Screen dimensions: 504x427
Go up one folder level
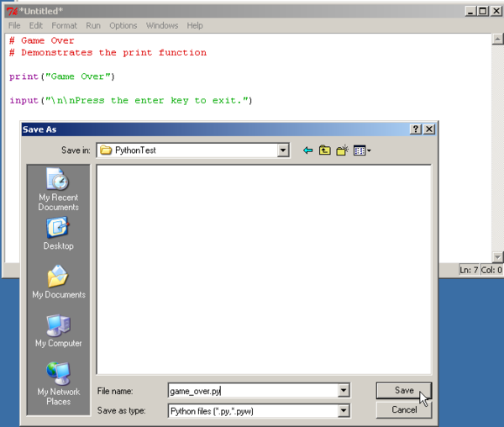[325, 150]
